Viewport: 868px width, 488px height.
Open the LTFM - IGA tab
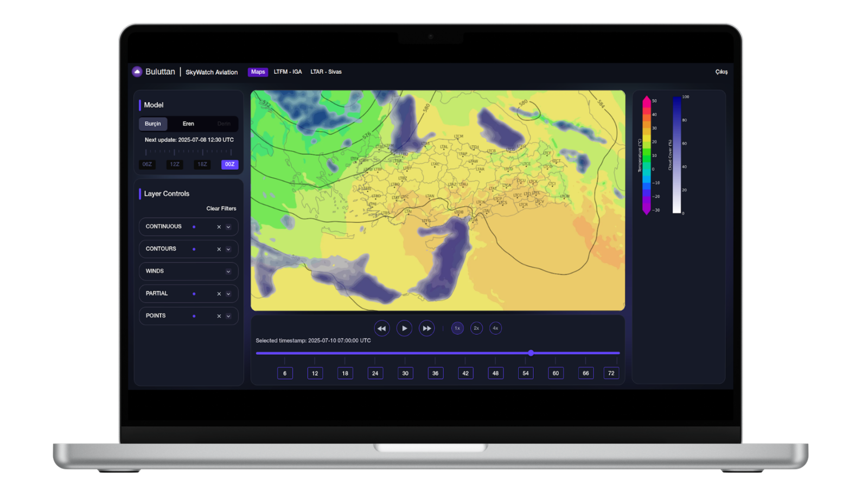(x=288, y=72)
